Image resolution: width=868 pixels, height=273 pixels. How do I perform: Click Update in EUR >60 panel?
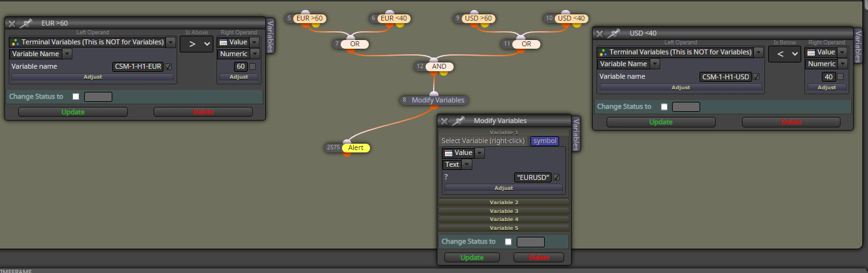72,112
